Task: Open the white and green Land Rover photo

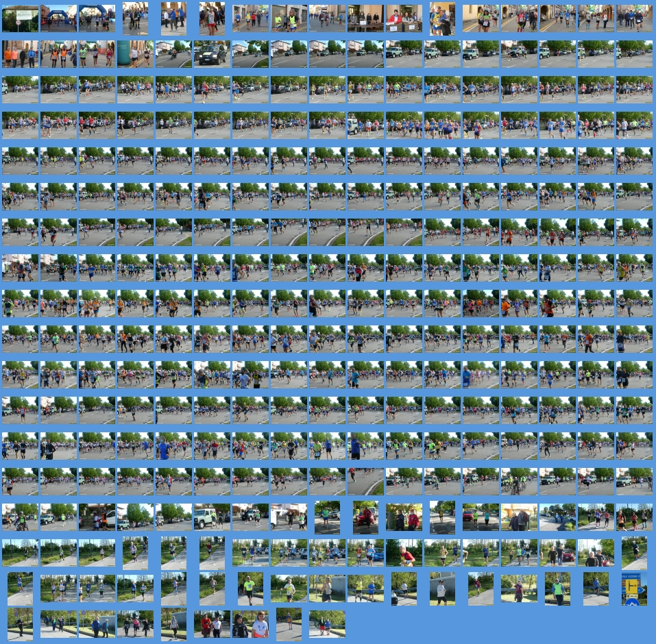Action: 212,517
